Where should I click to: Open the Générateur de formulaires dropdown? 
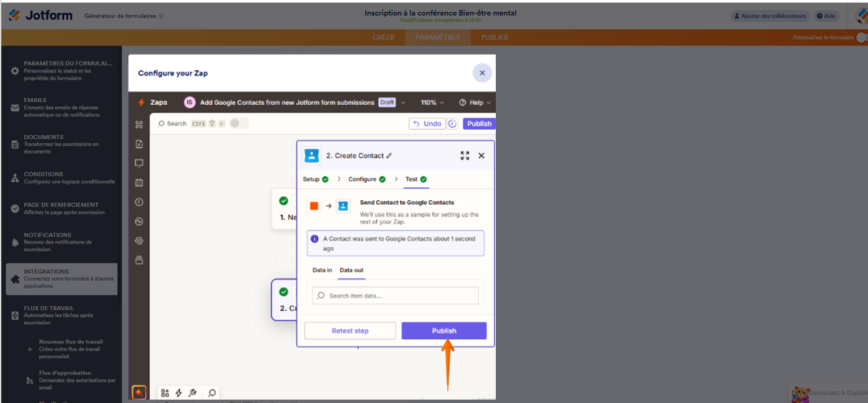(x=124, y=16)
